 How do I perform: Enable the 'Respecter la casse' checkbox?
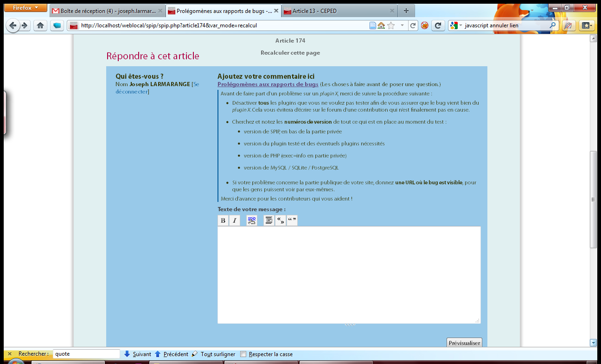tap(243, 354)
